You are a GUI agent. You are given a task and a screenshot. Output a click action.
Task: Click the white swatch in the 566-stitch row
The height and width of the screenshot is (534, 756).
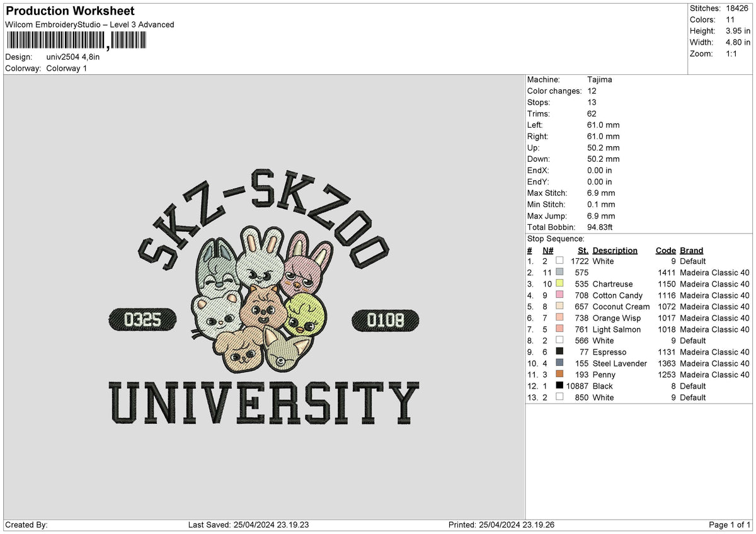tap(559, 340)
